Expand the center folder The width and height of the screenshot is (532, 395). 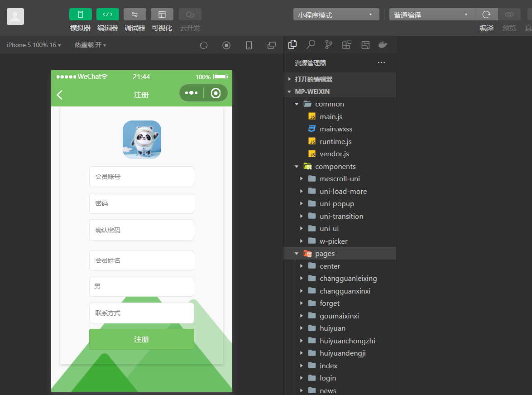click(340, 266)
